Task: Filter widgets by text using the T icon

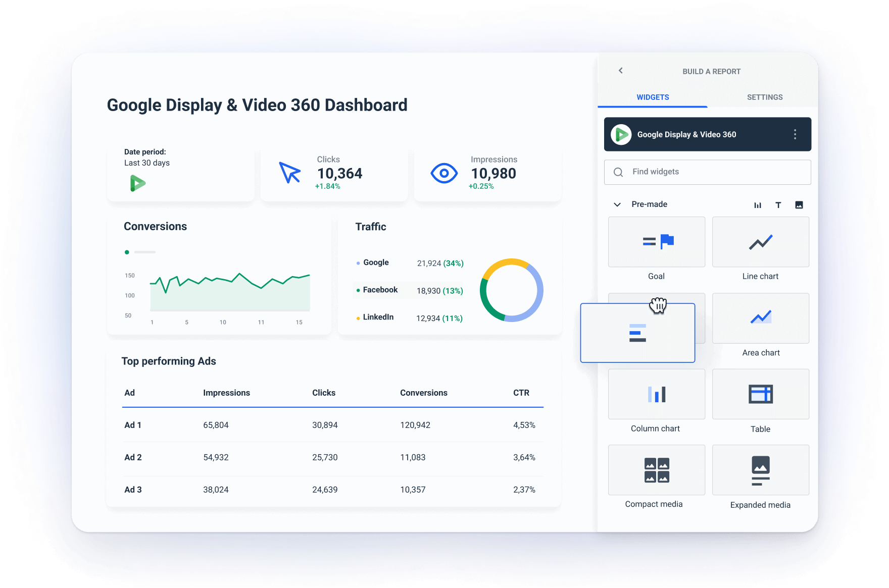Action: tap(778, 205)
